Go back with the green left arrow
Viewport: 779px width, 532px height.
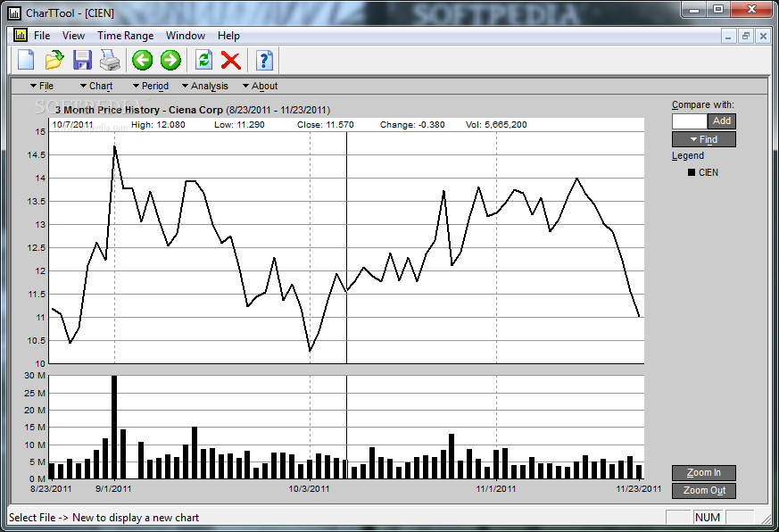point(143,60)
